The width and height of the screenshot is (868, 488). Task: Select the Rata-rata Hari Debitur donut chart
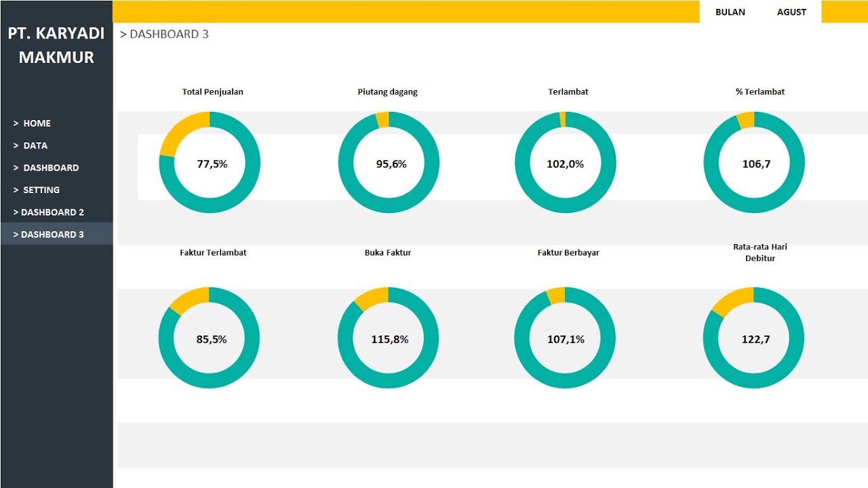pyautogui.click(x=753, y=338)
